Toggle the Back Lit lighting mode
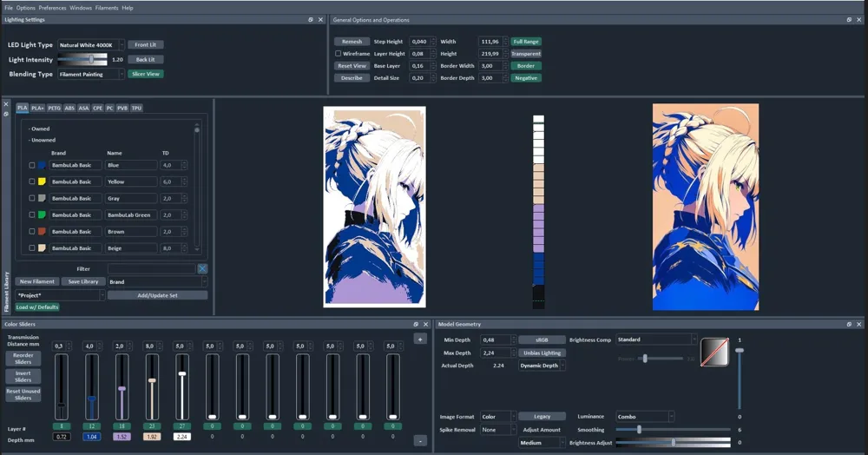 click(x=146, y=59)
